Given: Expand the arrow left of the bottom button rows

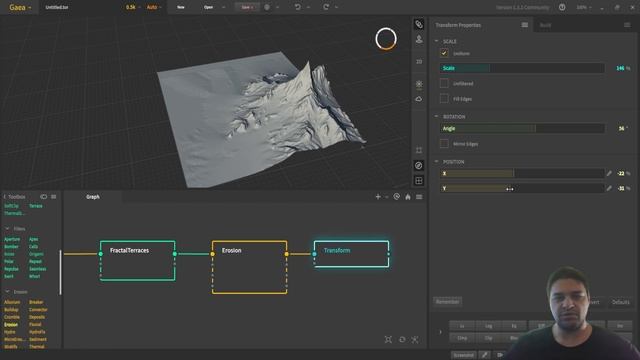Looking at the screenshot, I should point(440,332).
